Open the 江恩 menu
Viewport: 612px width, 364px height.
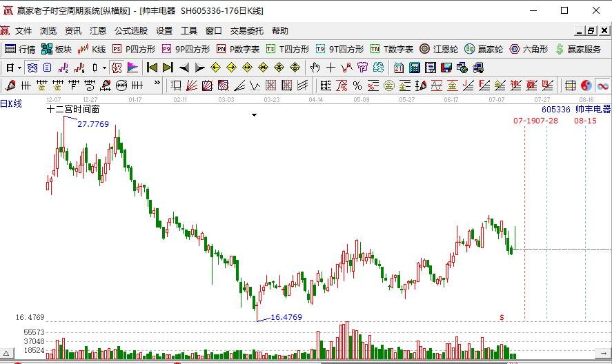pyautogui.click(x=97, y=31)
